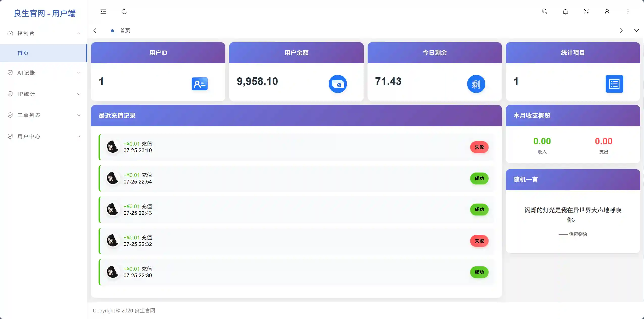Click the refresh icon in top bar

pyautogui.click(x=124, y=11)
